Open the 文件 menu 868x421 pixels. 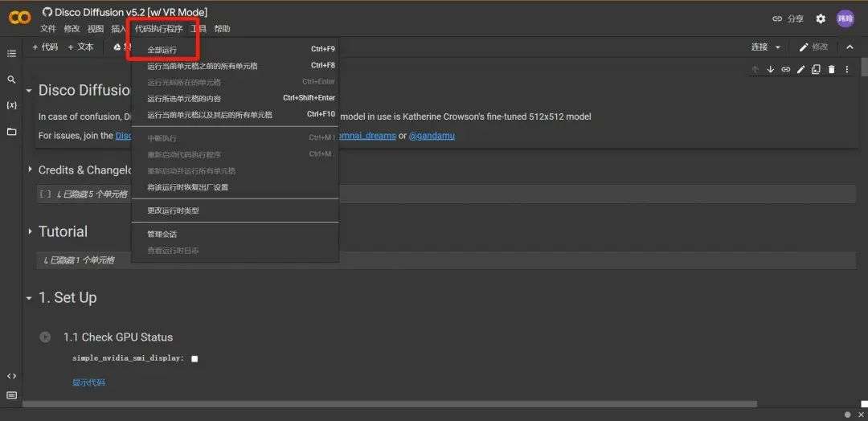(48, 29)
